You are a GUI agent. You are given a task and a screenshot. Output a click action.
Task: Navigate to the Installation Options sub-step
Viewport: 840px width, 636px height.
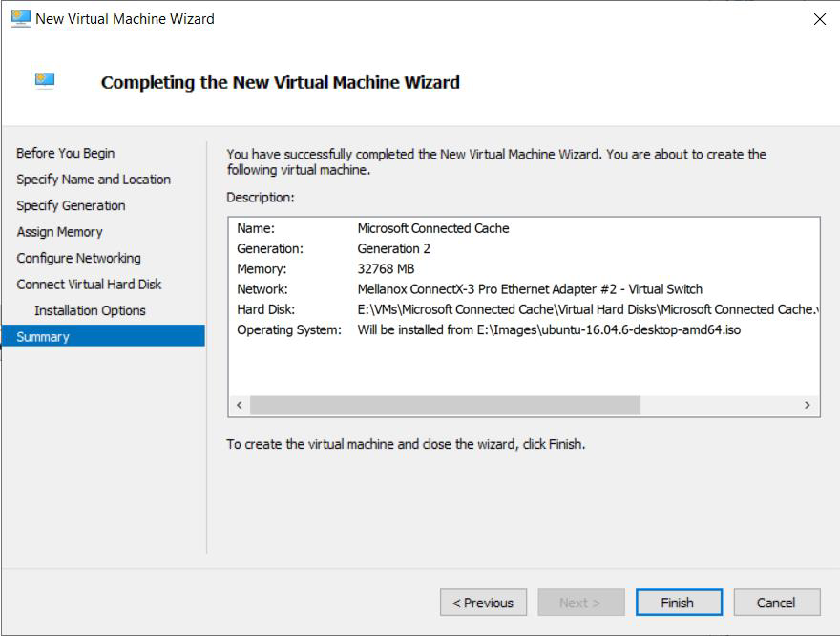[90, 310]
